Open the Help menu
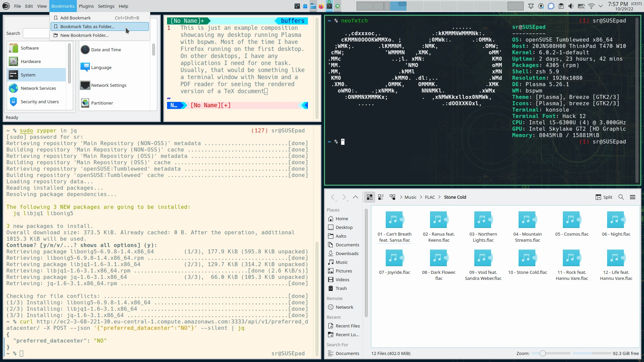 pos(123,6)
